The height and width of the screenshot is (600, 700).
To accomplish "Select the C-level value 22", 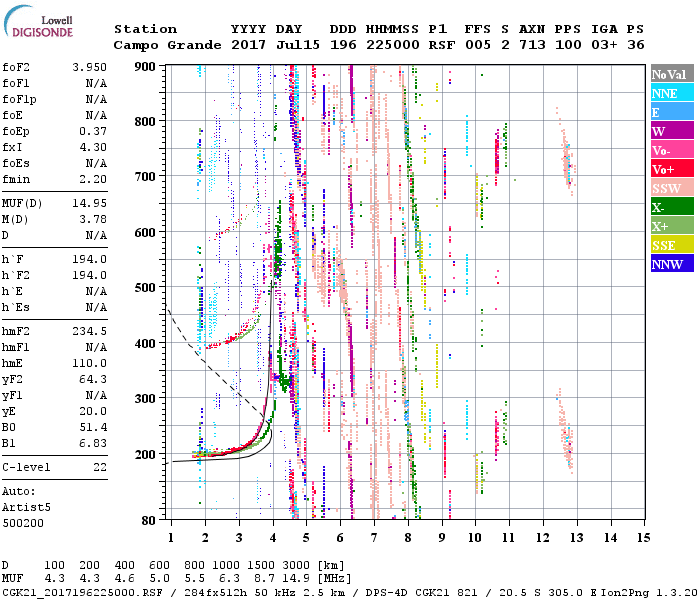I will (x=100, y=467).
